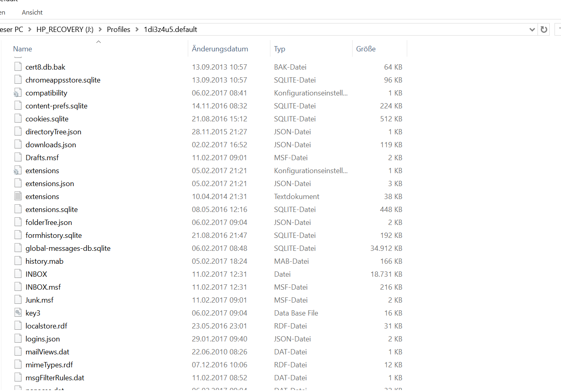Select the global-messages-db.sqlite file
Viewport: 561px width, 392px height.
pyautogui.click(x=68, y=248)
